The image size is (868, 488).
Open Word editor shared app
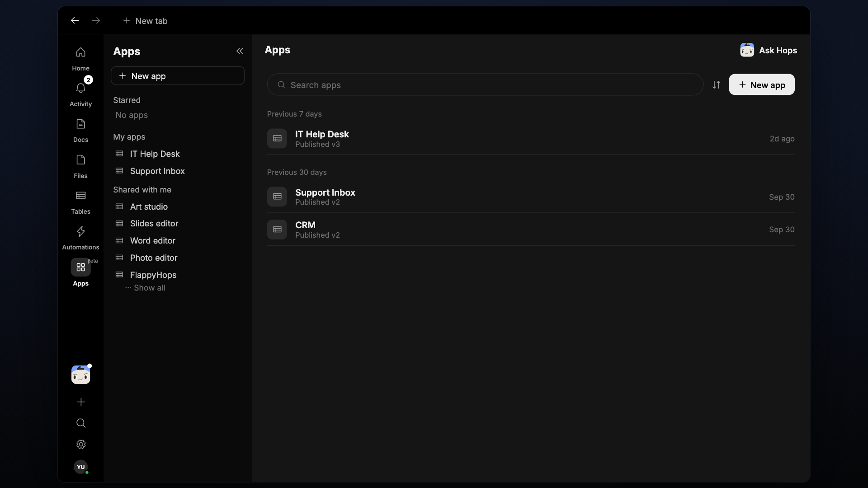tap(178, 240)
